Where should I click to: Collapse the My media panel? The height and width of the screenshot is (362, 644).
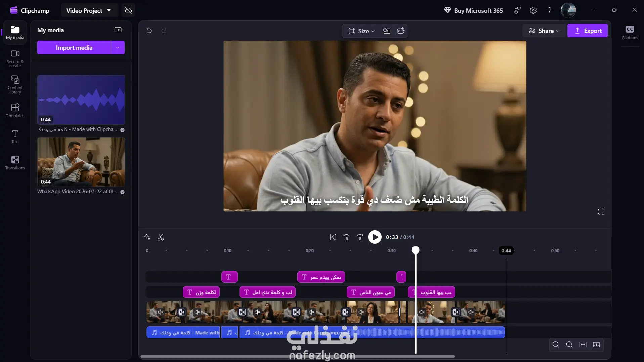click(x=118, y=30)
